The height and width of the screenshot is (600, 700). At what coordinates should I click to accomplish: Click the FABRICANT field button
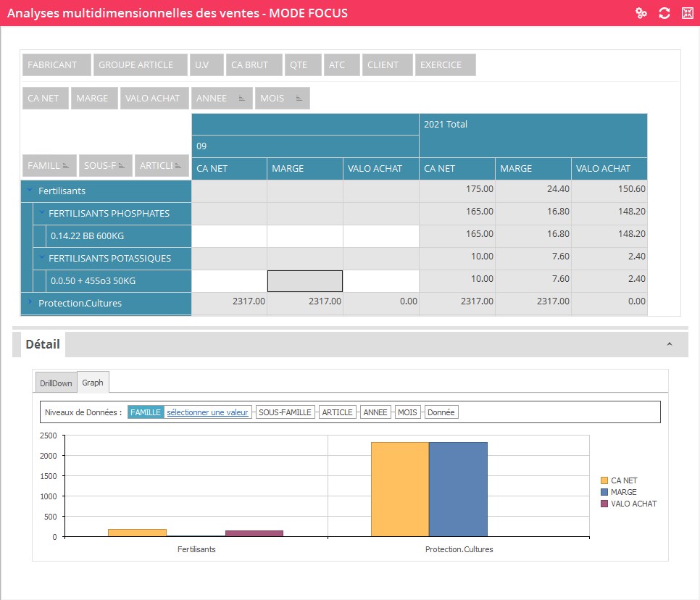tap(57, 64)
